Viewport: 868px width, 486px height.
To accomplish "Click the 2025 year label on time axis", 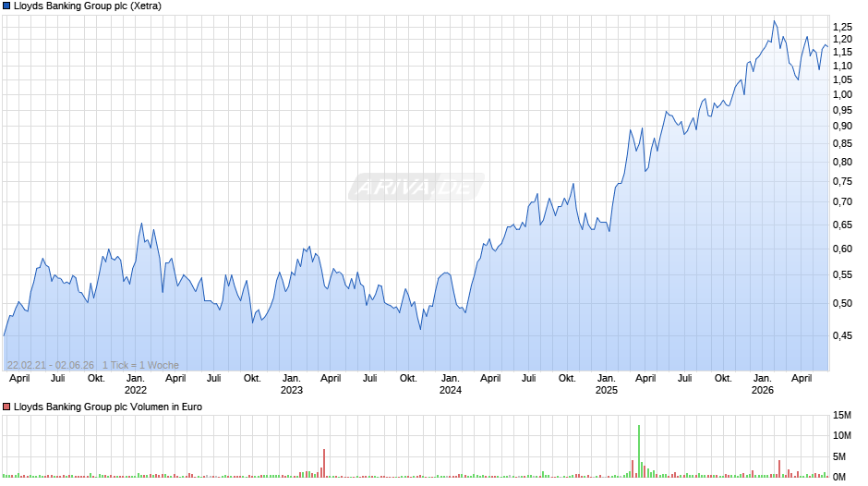I will [x=606, y=390].
